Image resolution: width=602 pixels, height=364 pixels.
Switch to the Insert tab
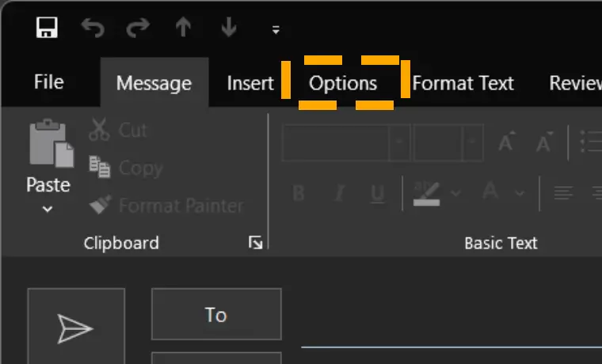point(250,83)
